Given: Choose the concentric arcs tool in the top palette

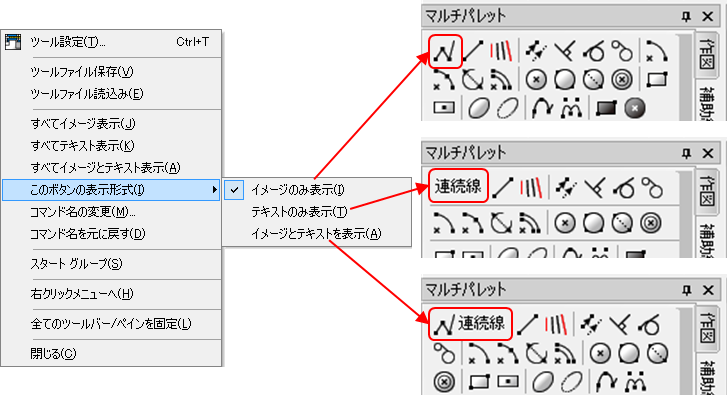Looking at the screenshot, I should [501, 80].
